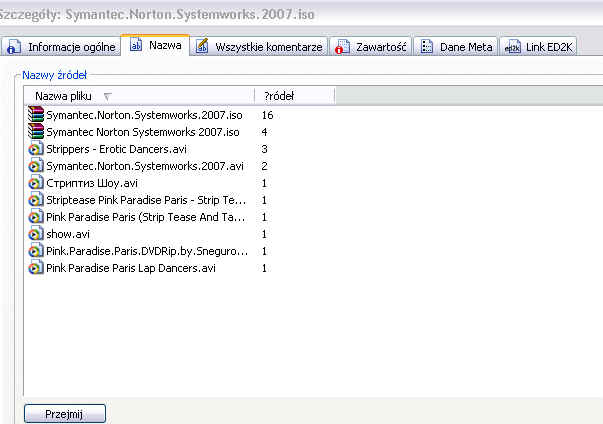The image size is (603, 424).
Task: Select Strippers - Erotic Dancers.avi name
Action: (117, 149)
